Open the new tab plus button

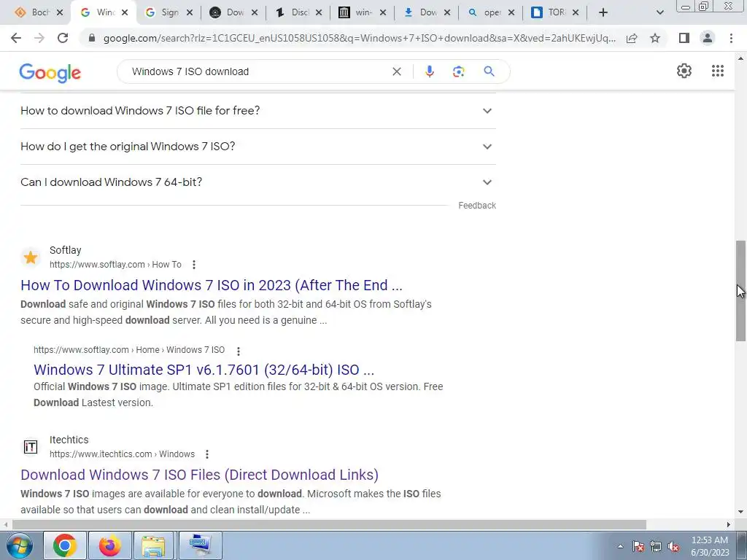click(x=603, y=12)
